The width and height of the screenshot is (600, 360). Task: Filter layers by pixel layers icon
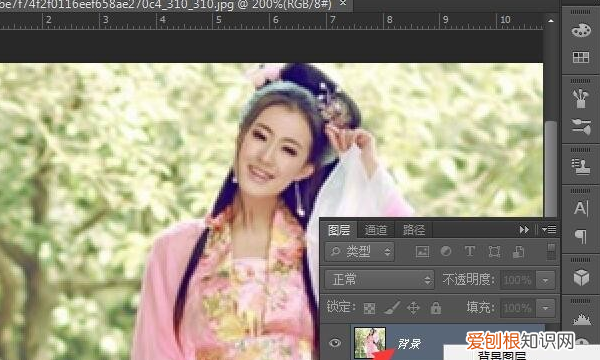click(422, 251)
